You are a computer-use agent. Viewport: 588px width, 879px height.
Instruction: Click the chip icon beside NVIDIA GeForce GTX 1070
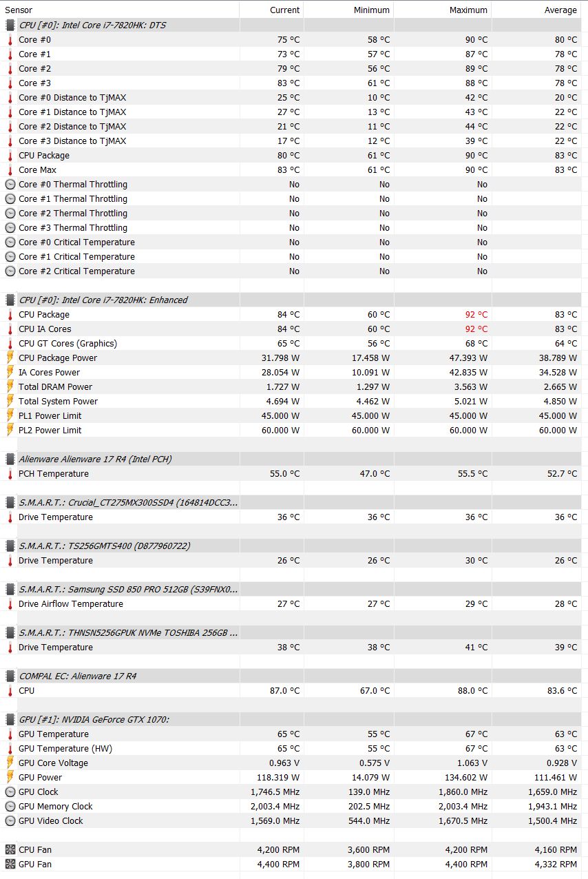[x=10, y=720]
